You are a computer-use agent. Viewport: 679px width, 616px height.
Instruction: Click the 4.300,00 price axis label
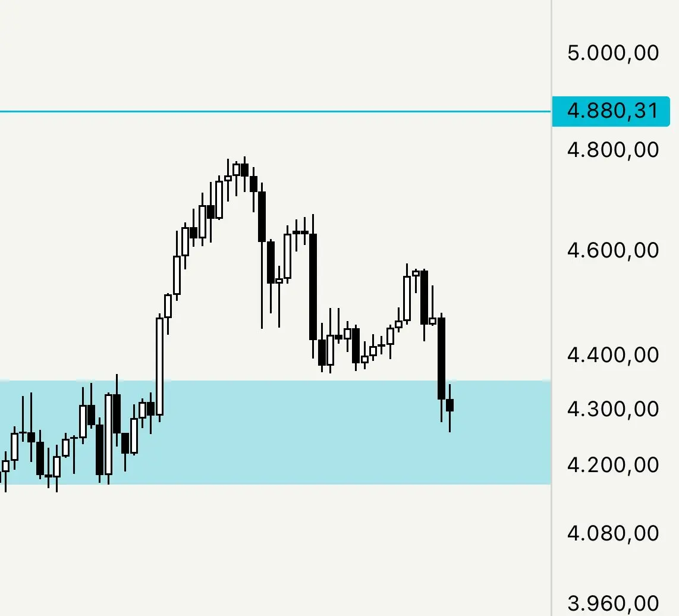click(x=613, y=409)
